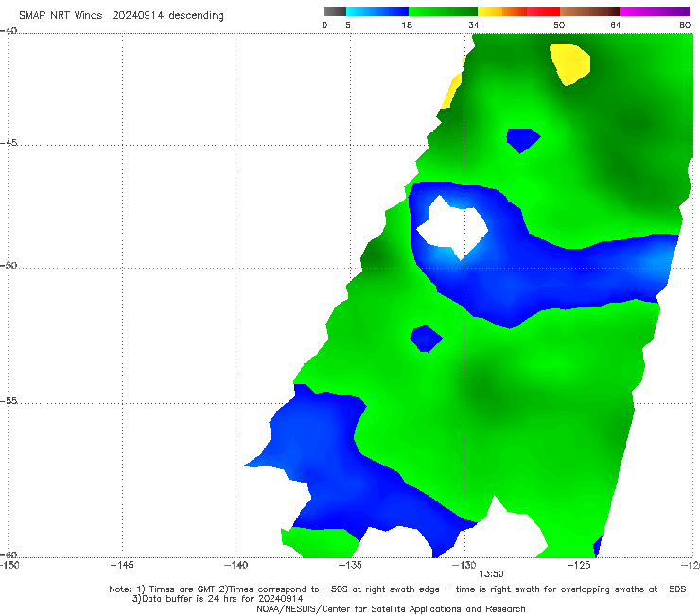This screenshot has width=700, height=615.
Task: Click the 'NOAA/NESDIS/Center for Satellite Applications and Research' credit
Action: click(x=391, y=608)
